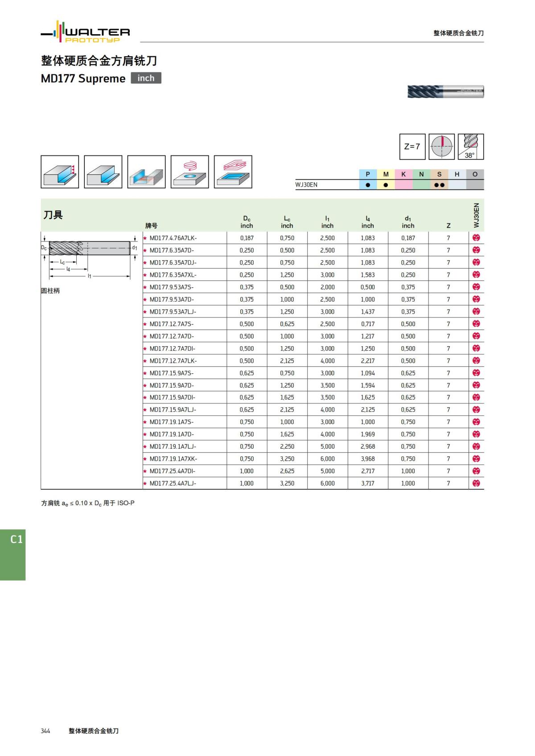Click the red availability icon for MD177.15.9A7D-
535x756 pixels.
[476, 385]
